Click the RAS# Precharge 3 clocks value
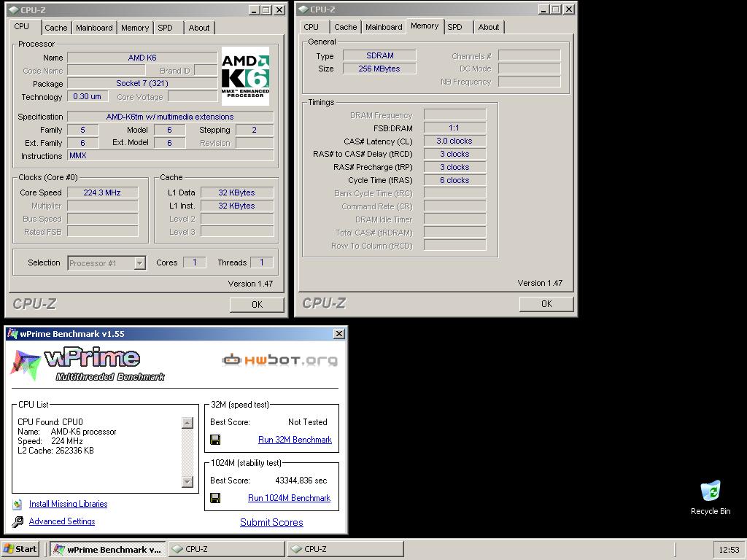 [x=454, y=167]
